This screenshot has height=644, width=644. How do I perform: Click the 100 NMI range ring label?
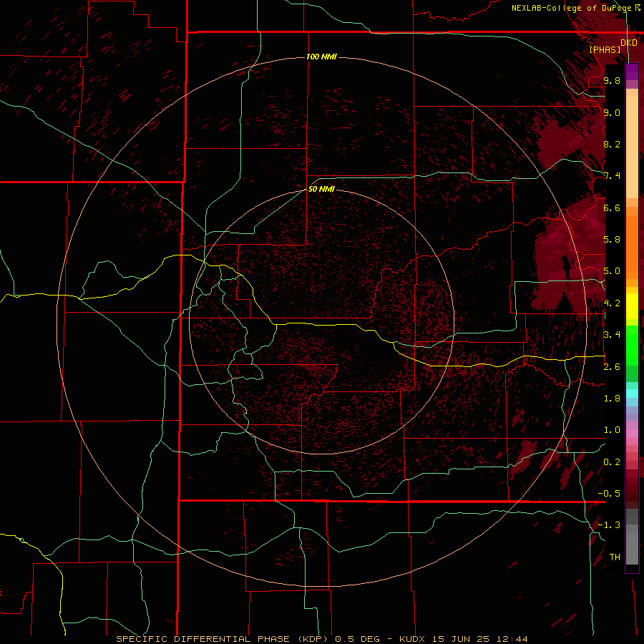click(321, 57)
